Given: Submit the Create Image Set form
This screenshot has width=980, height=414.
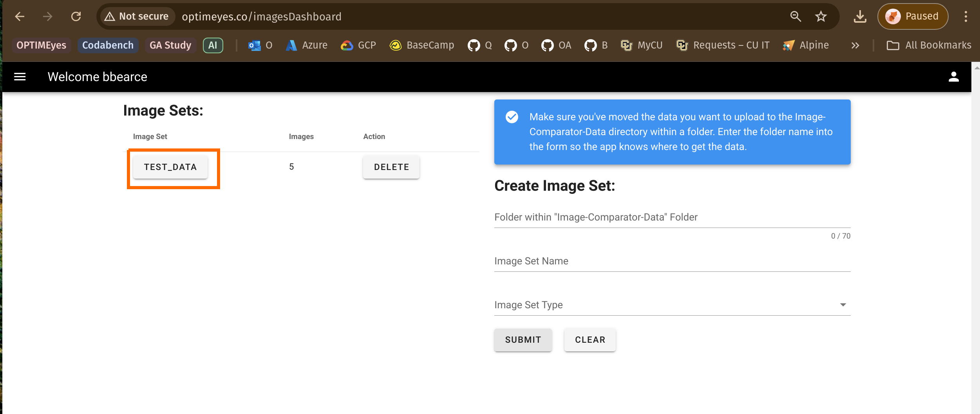Looking at the screenshot, I should [523, 340].
